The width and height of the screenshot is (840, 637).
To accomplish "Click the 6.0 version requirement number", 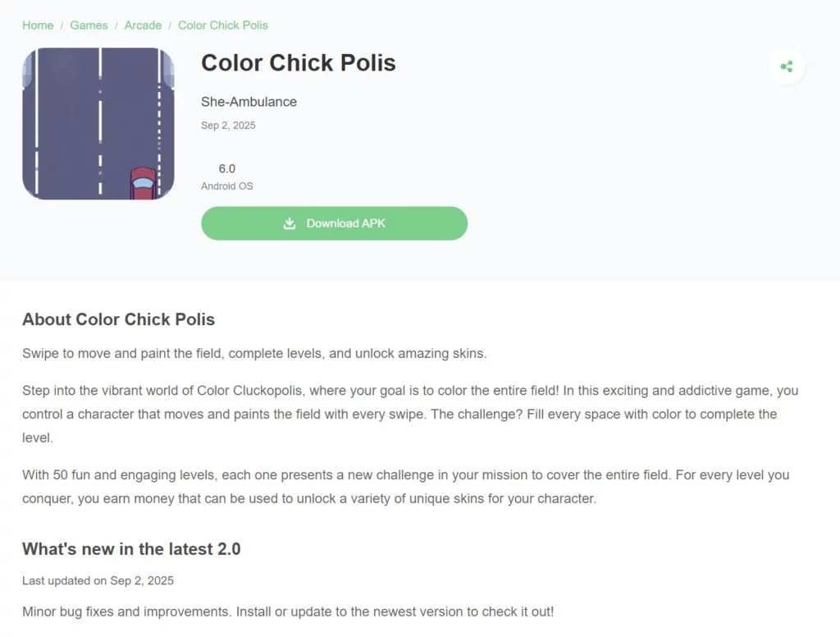I will pos(227,169).
